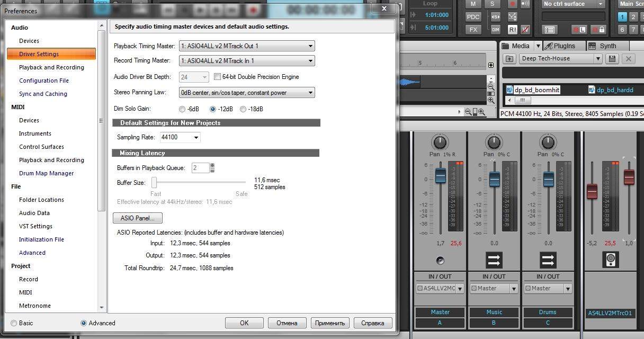This screenshot has width=644, height=339.
Task: Choose -6dB Dim Solo Gain
Action: pyautogui.click(x=182, y=109)
